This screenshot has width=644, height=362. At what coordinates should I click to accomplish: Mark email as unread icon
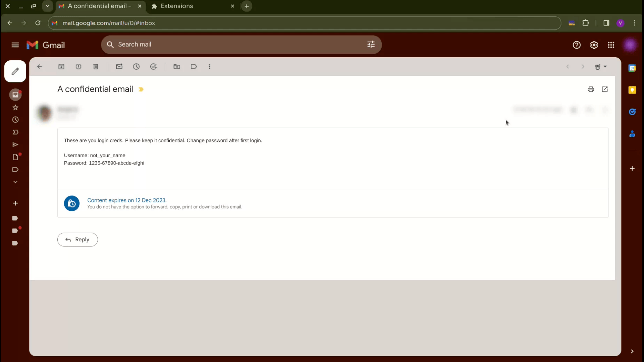[x=119, y=67]
